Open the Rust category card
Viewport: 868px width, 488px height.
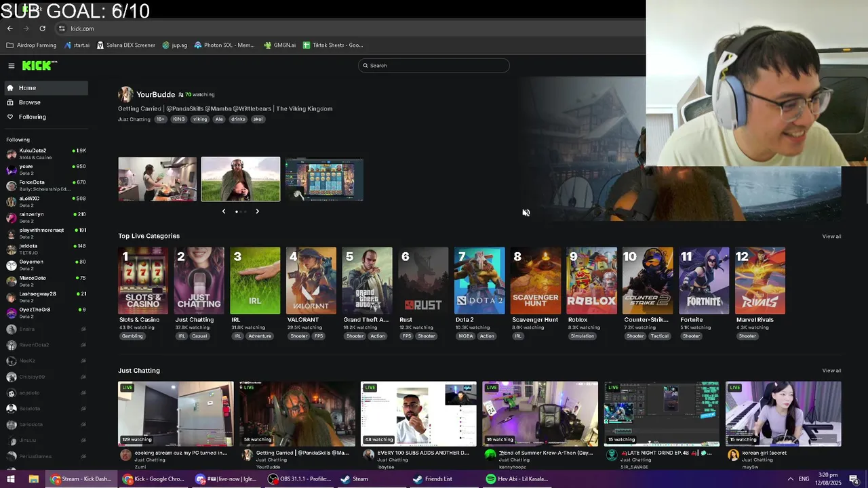coord(423,281)
